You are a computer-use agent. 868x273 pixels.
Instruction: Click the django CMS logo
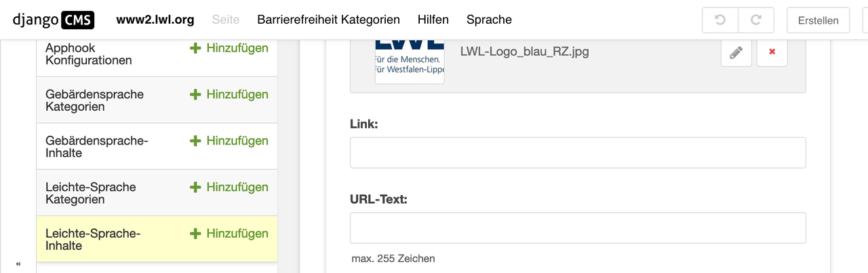point(54,20)
